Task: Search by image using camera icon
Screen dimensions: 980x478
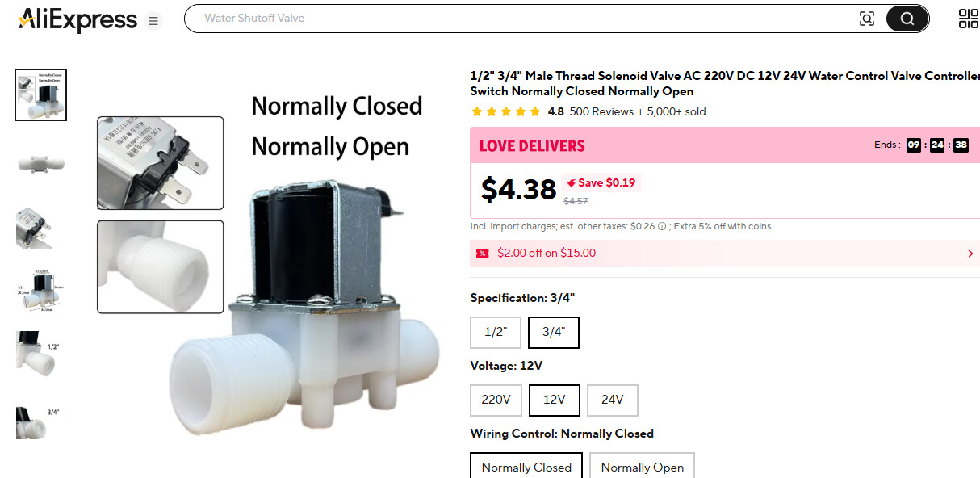Action: pos(866,19)
